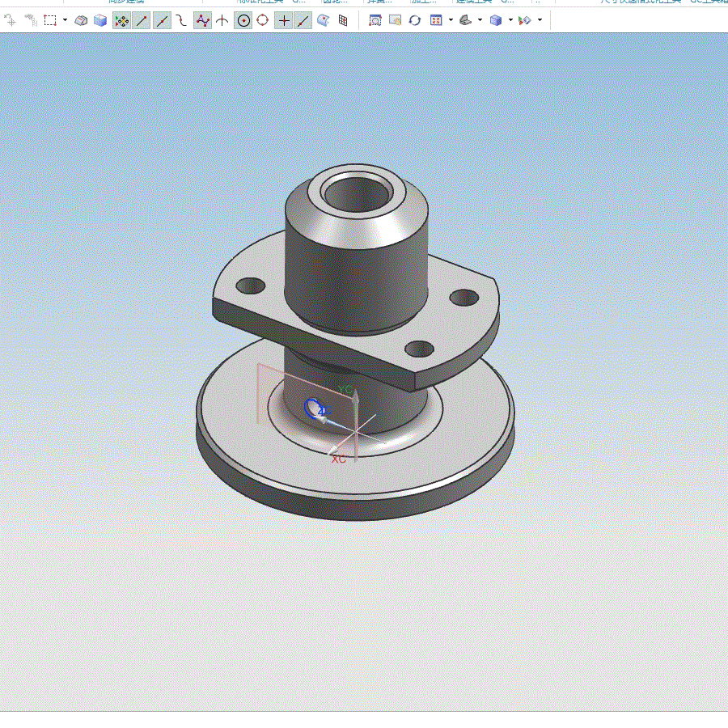Activate the Rotate view icon
The image size is (728, 728).
(x=415, y=20)
